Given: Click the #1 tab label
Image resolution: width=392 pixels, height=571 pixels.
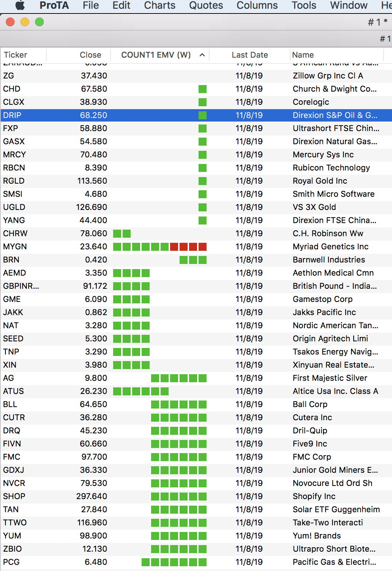Looking at the screenshot, I should click(x=385, y=39).
